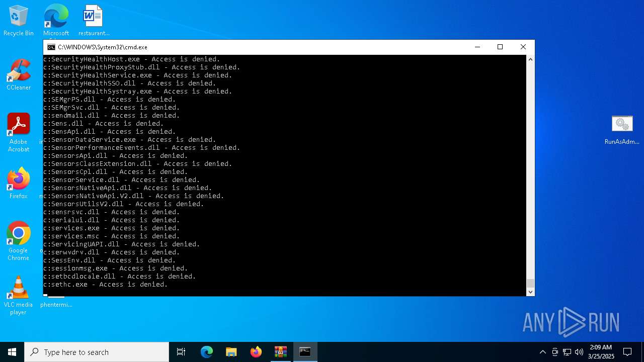Click the Type here to search box
Viewport: 644px width, 362px height.
(97, 352)
